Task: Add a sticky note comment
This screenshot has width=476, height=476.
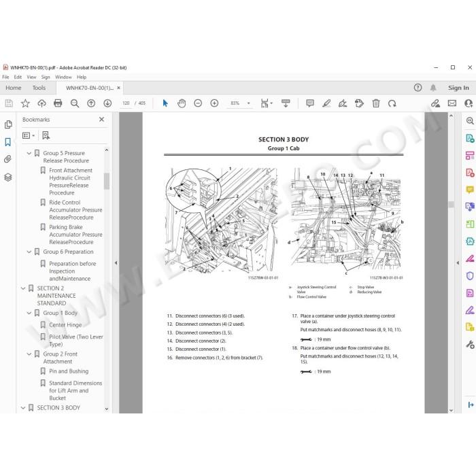Action: [310, 103]
